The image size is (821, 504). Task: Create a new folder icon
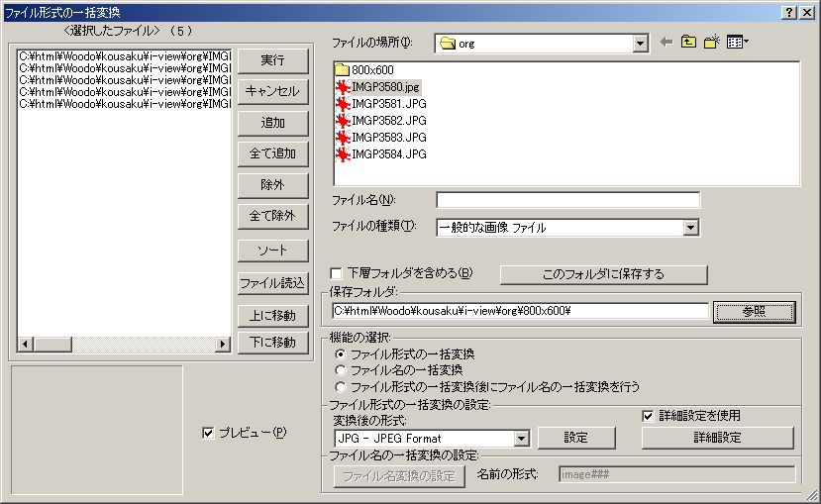point(711,43)
